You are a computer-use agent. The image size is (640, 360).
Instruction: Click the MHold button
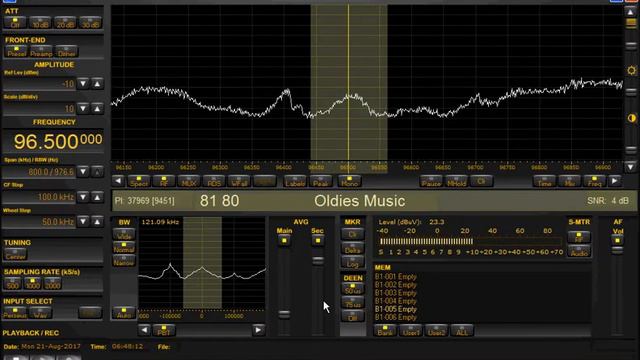pyautogui.click(x=456, y=181)
